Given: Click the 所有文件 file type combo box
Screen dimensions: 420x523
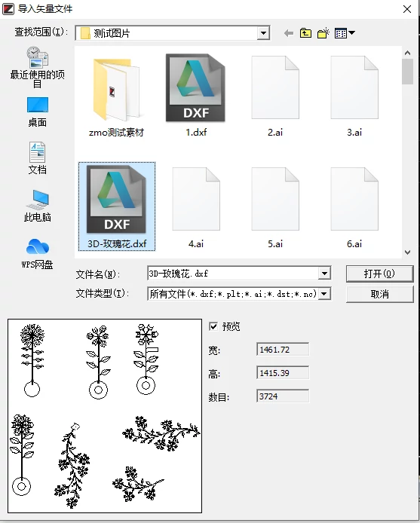Looking at the screenshot, I should point(239,294).
